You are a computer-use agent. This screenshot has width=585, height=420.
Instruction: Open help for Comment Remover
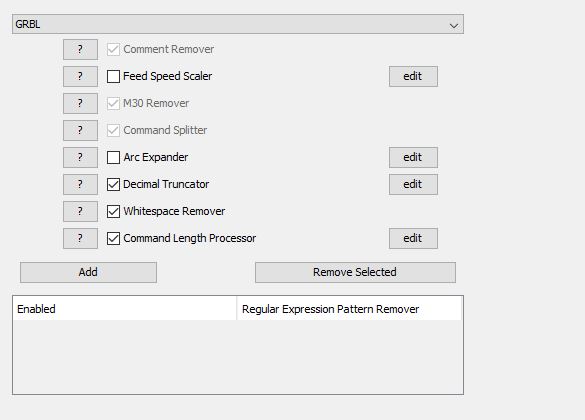(x=80, y=49)
